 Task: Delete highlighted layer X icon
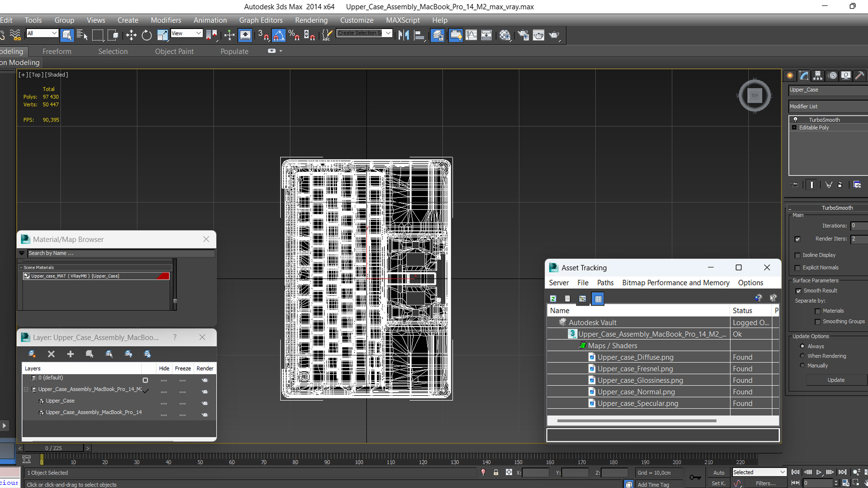[x=51, y=354]
